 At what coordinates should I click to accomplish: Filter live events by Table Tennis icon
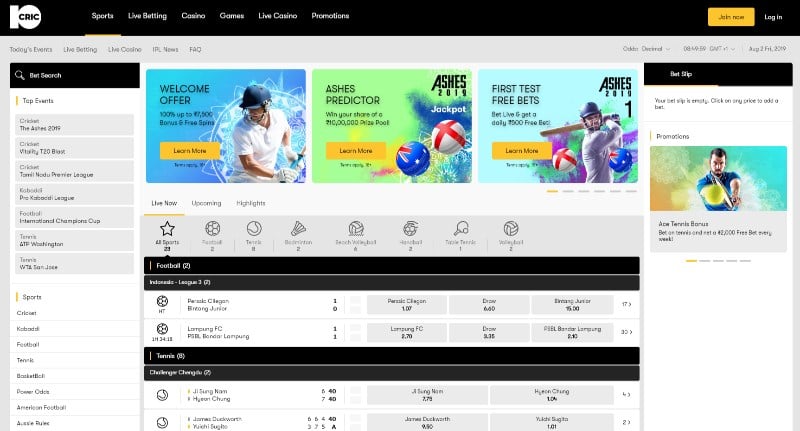click(x=461, y=228)
